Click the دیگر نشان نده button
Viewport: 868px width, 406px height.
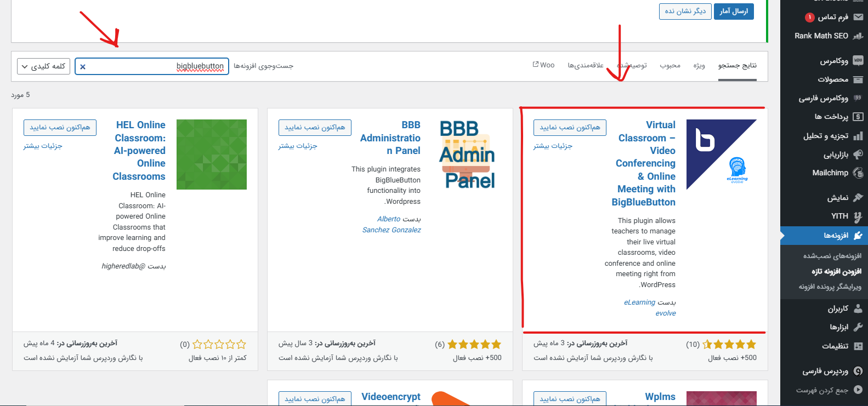(x=685, y=12)
